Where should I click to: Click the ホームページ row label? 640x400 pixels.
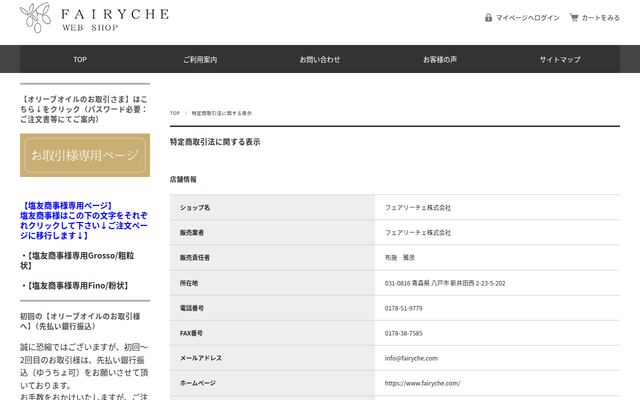pos(198,383)
